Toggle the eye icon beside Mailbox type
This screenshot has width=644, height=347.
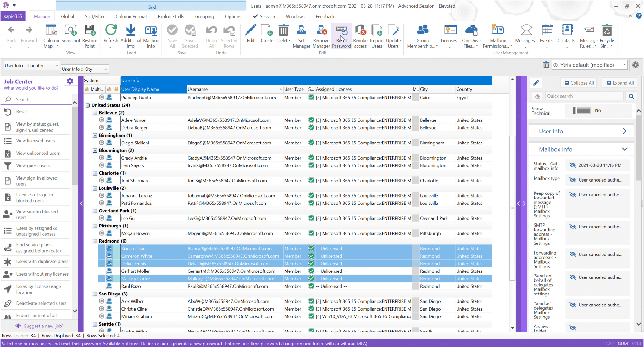pyautogui.click(x=573, y=180)
